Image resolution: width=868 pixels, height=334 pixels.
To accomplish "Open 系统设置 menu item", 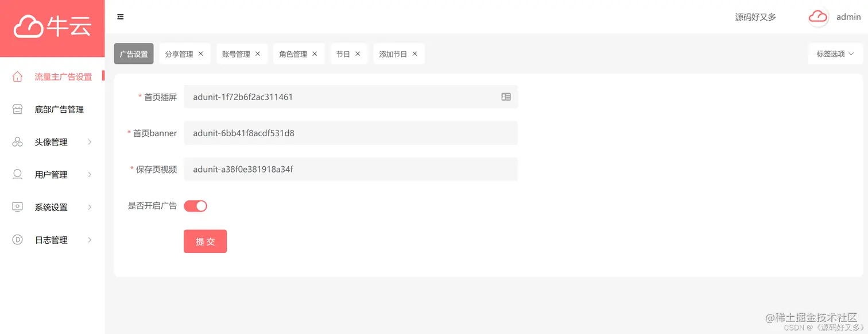I will pos(52,207).
